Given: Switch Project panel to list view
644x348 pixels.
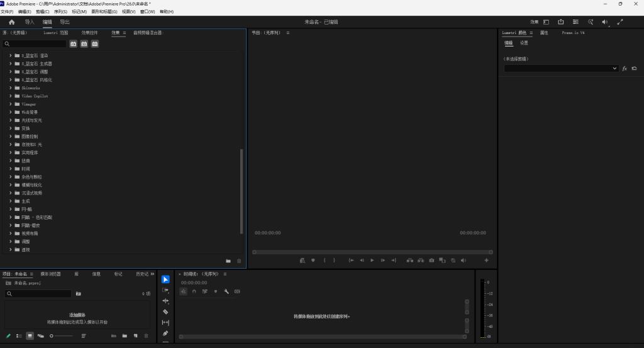Looking at the screenshot, I should click(x=19, y=335).
